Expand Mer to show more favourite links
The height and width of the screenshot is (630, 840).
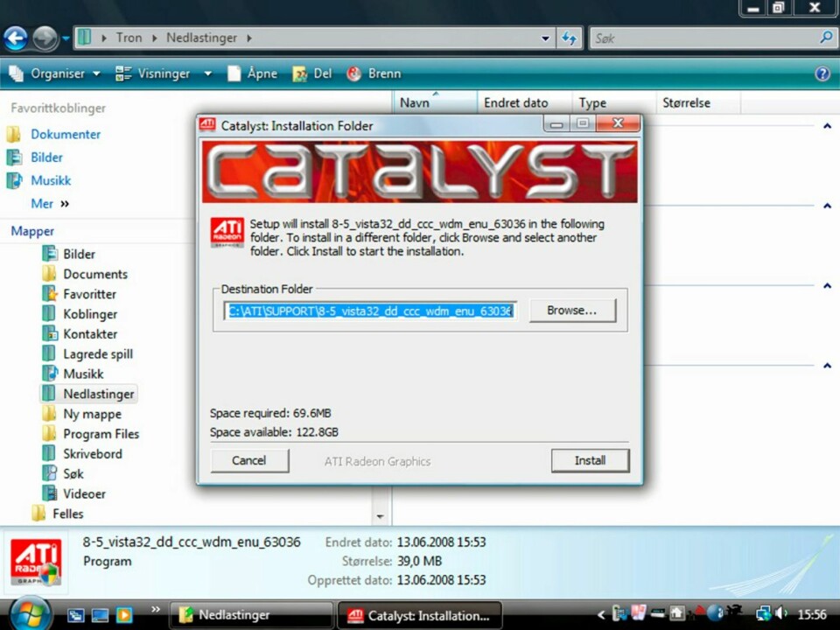click(x=50, y=204)
